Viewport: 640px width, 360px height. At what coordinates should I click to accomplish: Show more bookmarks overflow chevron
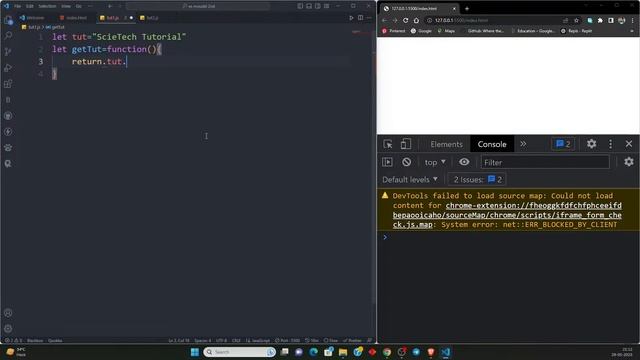[x=632, y=31]
